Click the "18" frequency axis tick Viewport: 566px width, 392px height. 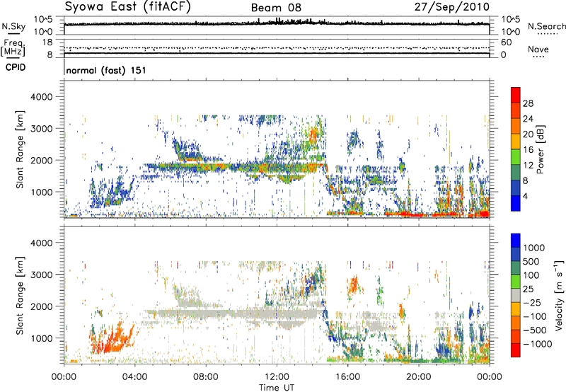pos(47,42)
